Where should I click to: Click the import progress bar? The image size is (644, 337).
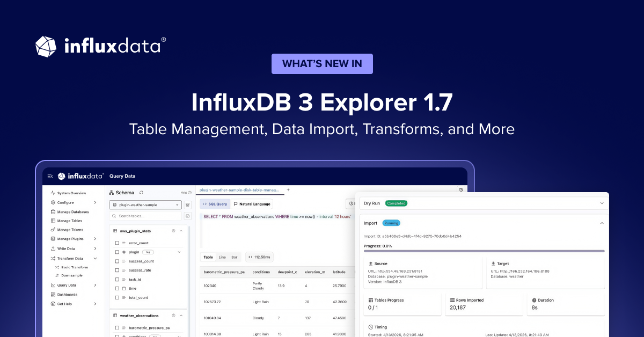[484, 251]
